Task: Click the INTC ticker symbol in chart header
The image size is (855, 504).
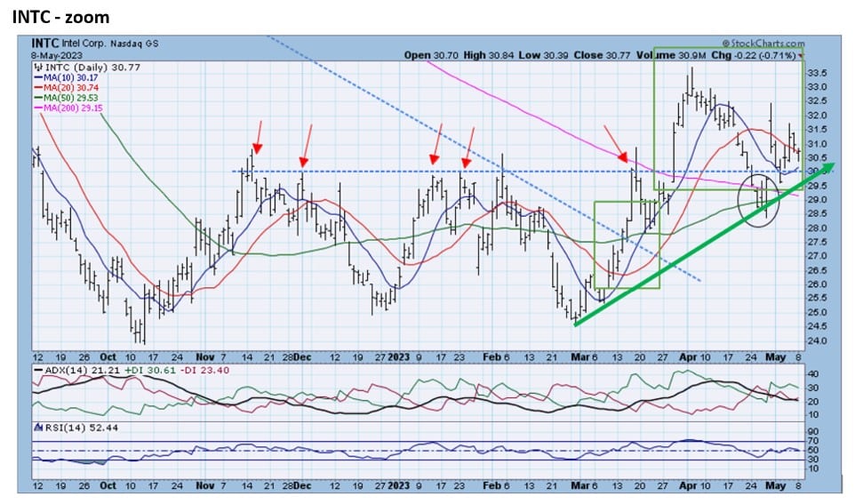Action: 44,43
